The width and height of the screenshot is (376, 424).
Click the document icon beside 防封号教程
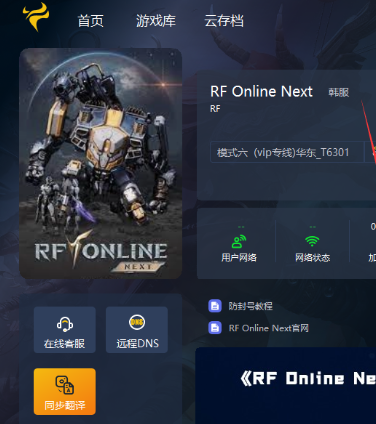click(215, 306)
